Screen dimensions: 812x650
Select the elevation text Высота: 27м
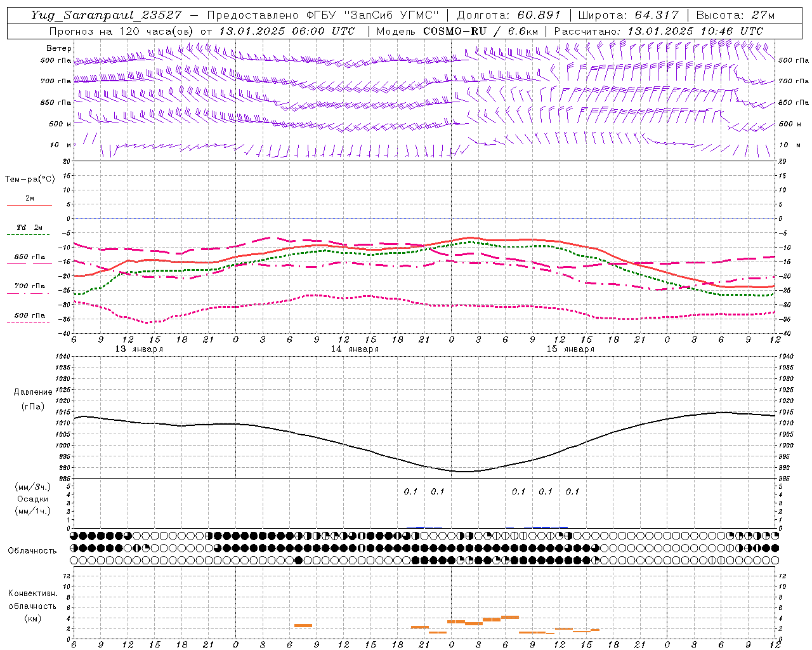(x=735, y=15)
